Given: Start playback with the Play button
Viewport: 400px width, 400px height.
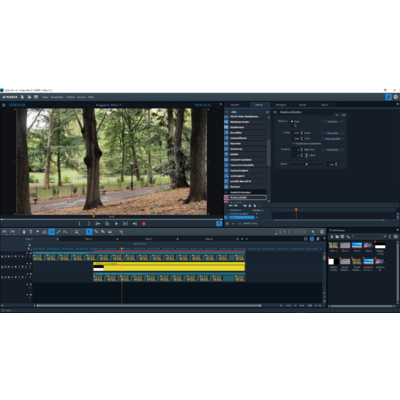Looking at the screenshot, I should tap(116, 224).
